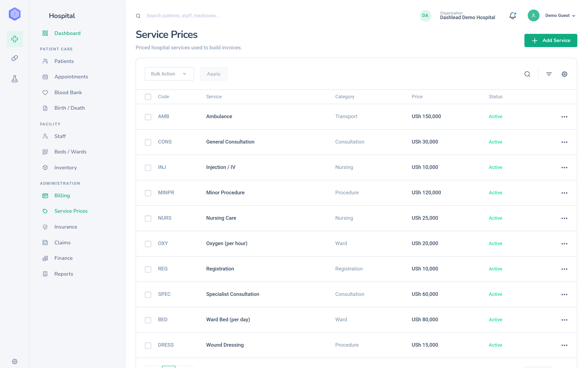Check the AMB Ambulance row checkbox
The image size is (588, 368).
click(x=148, y=117)
